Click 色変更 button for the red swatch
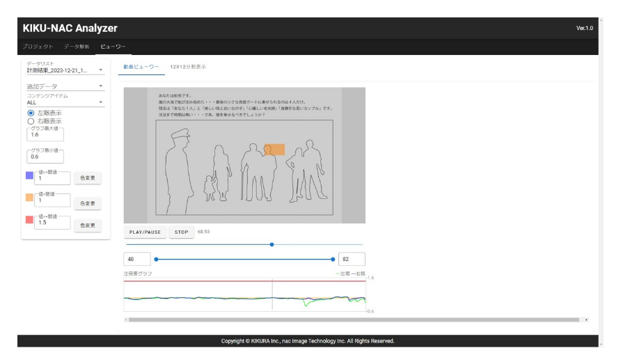 click(88, 225)
